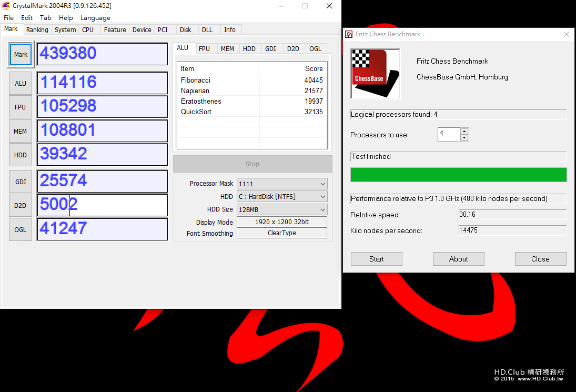
Task: Expand the Processor Mask dropdown
Action: coord(282,184)
